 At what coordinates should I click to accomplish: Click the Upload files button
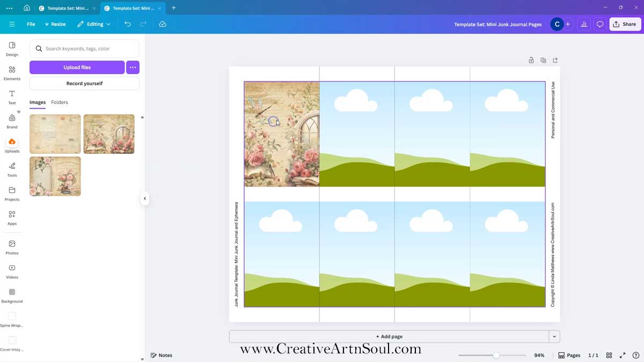(77, 68)
